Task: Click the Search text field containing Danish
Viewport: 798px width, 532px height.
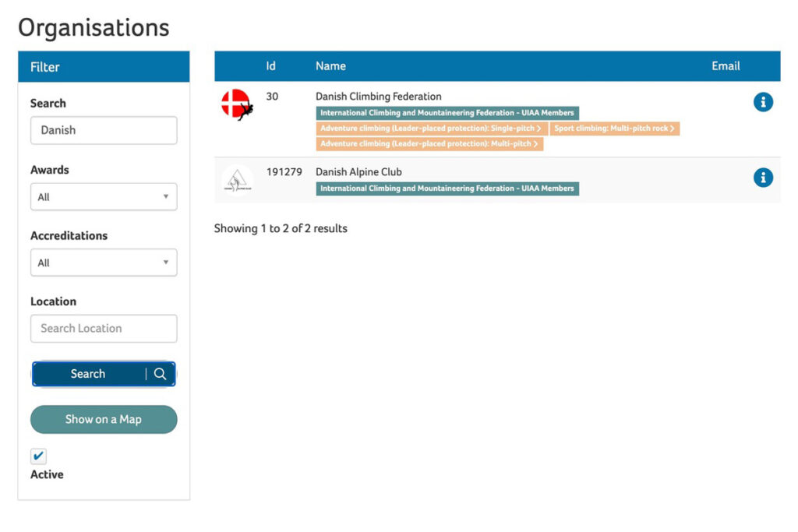Action: (104, 130)
